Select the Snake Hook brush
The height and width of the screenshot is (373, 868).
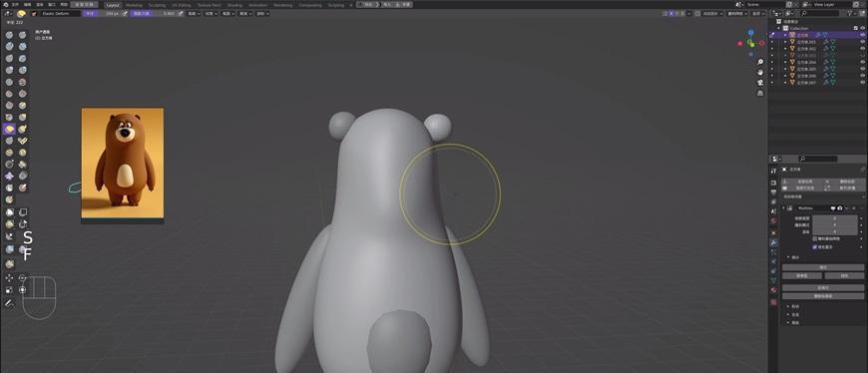[x=22, y=129]
